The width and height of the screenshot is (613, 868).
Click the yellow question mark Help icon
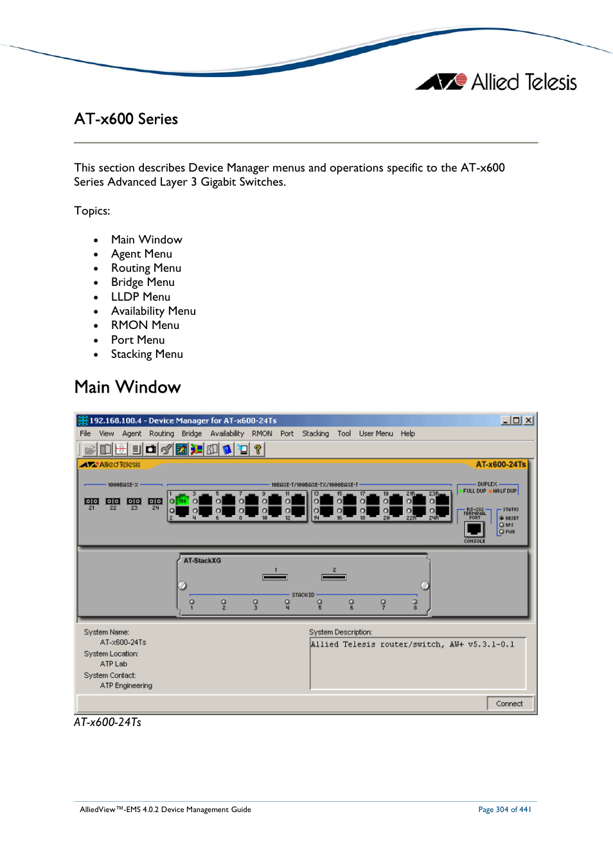(258, 450)
